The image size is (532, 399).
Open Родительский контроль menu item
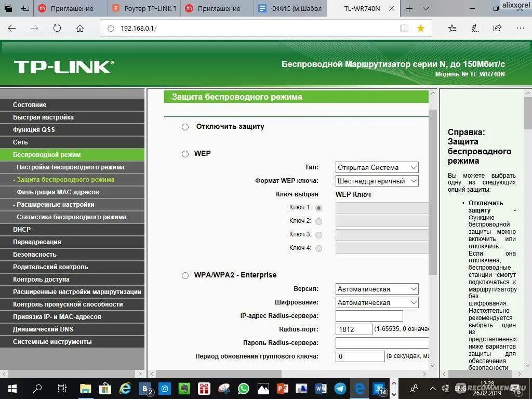tap(72, 267)
